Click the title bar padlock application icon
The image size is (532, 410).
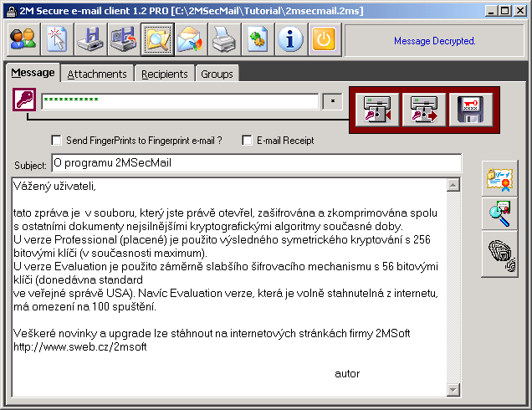click(12, 11)
